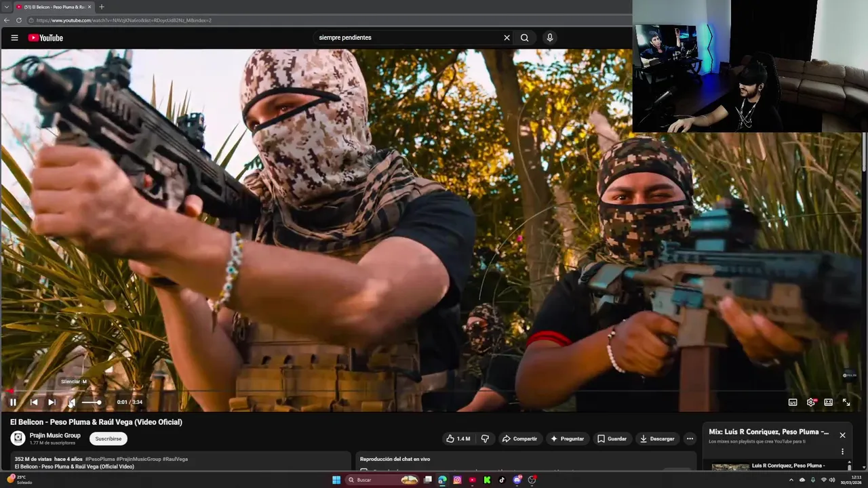Open Prajin Music Group channel avatar
The width and height of the screenshot is (868, 488).
coord(18,439)
